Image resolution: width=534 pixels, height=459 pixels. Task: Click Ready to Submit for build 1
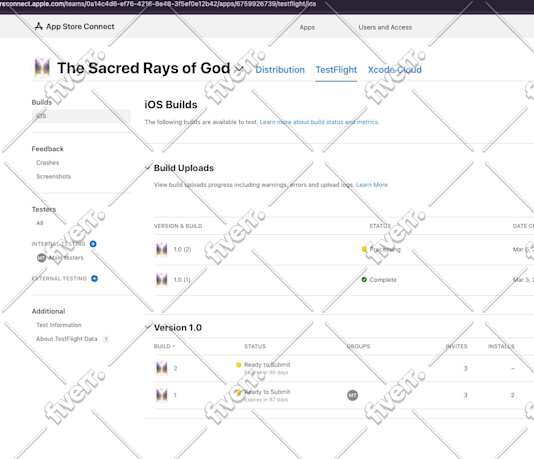click(267, 392)
